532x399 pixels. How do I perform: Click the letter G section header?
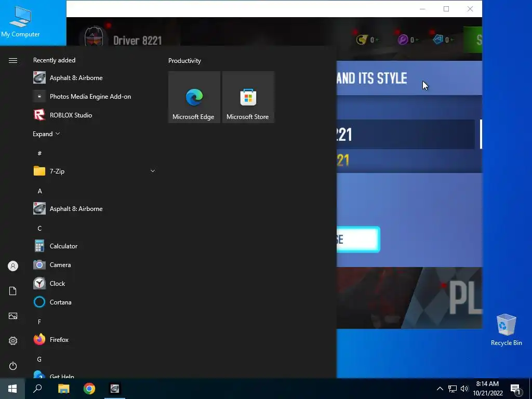39,360
